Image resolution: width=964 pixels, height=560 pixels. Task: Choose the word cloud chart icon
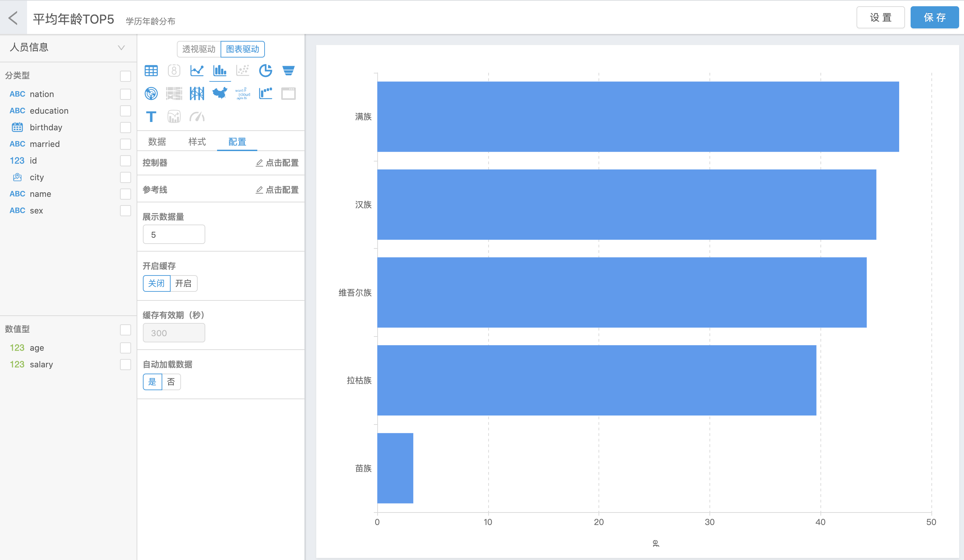coord(242,93)
